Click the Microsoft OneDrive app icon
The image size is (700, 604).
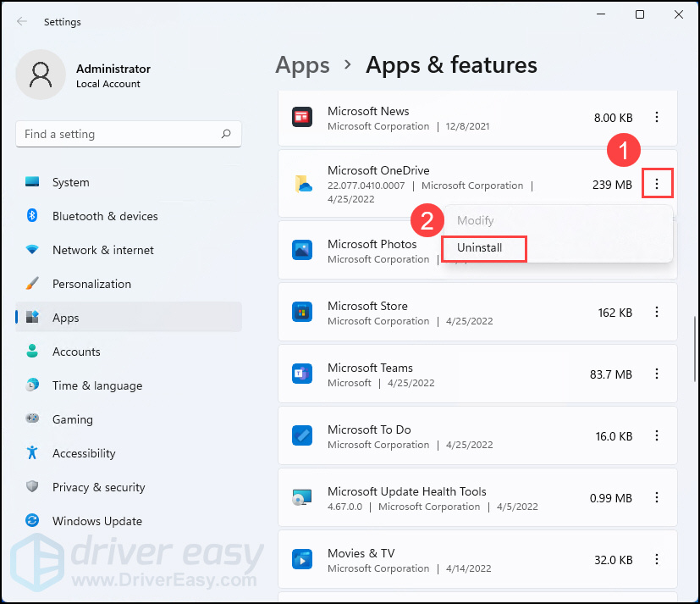click(303, 184)
